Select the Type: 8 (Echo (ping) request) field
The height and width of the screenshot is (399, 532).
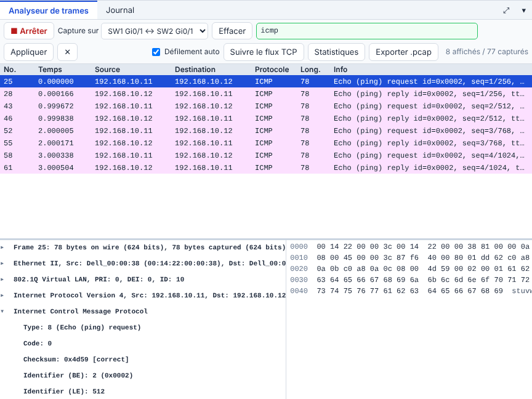pos(82,328)
